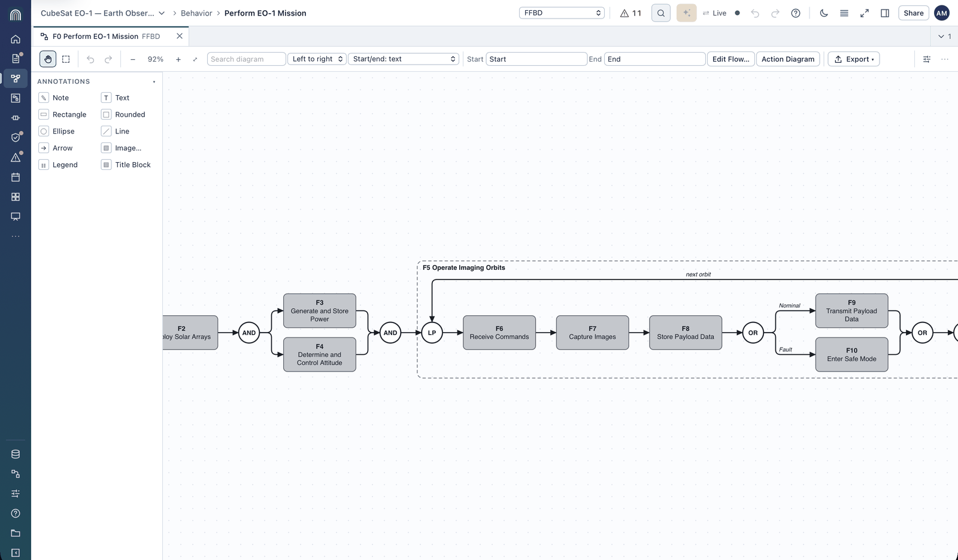Toggle dark mode moon icon
Image resolution: width=958 pixels, height=560 pixels.
coord(824,13)
